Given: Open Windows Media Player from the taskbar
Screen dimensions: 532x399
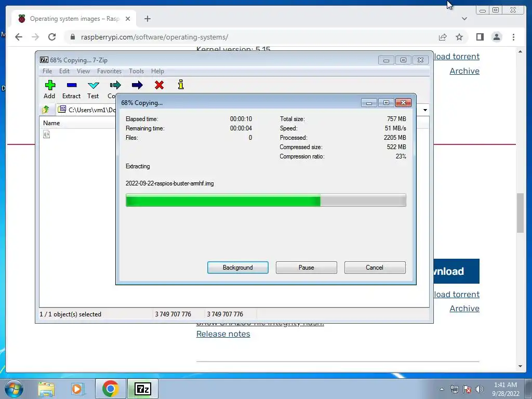Looking at the screenshot, I should click(x=77, y=389).
